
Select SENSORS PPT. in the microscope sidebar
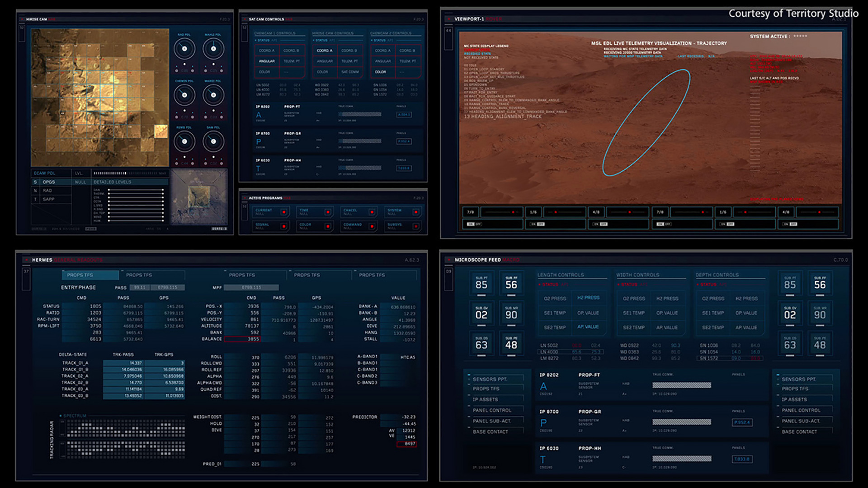(491, 380)
